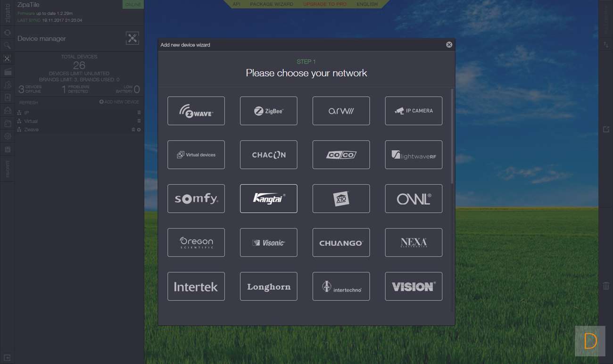
Task: Click Refresh in Device manager
Action: point(29,102)
